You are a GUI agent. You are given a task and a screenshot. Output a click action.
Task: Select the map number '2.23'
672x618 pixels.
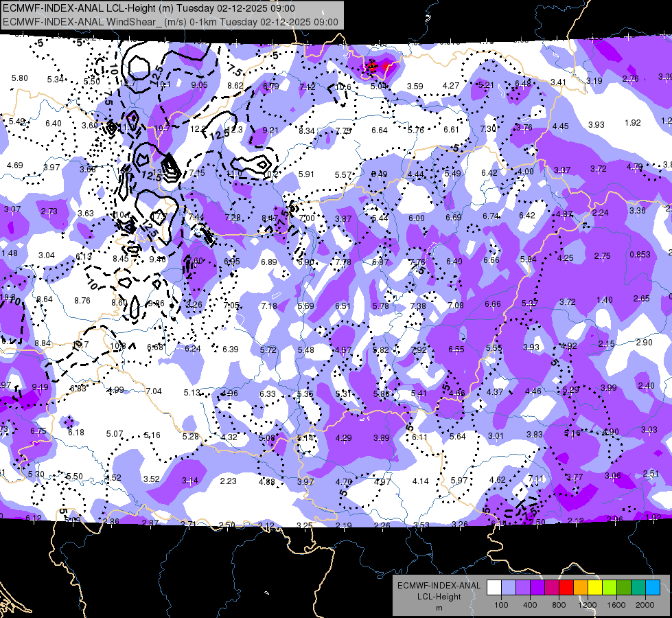click(x=229, y=481)
